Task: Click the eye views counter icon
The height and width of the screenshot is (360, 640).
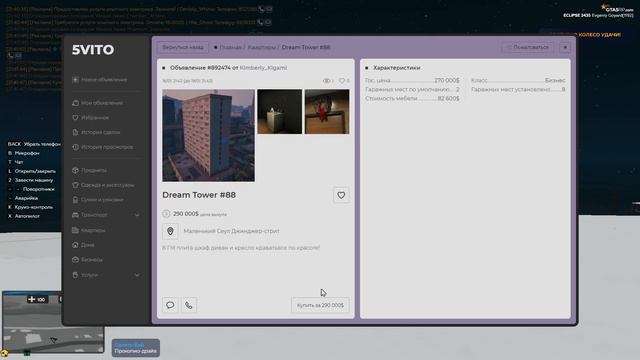Action: (x=326, y=81)
